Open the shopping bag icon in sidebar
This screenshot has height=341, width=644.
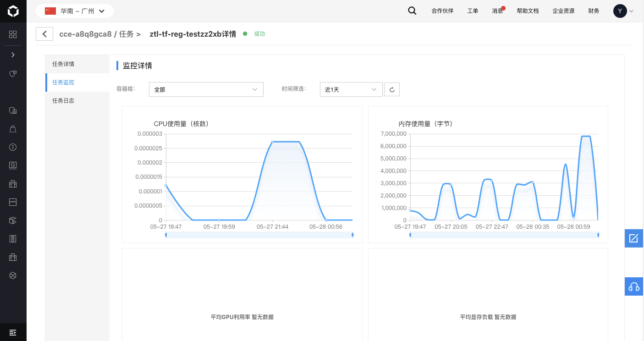coord(13,129)
